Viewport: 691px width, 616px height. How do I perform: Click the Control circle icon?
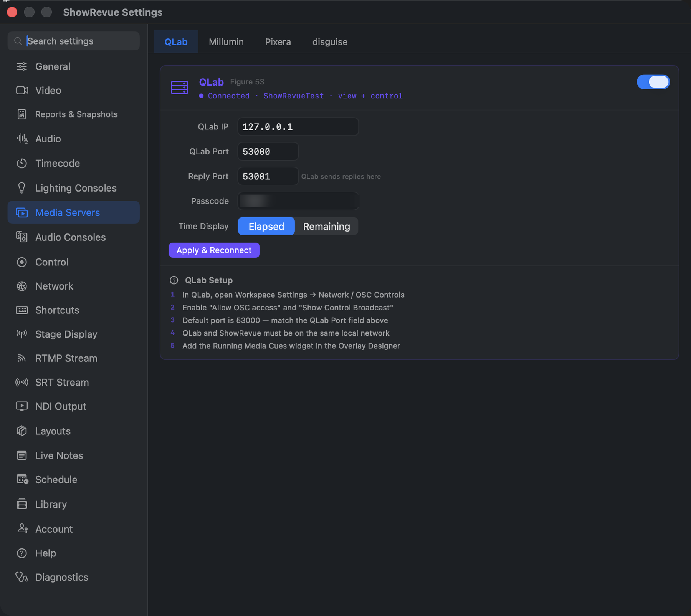coord(22,262)
